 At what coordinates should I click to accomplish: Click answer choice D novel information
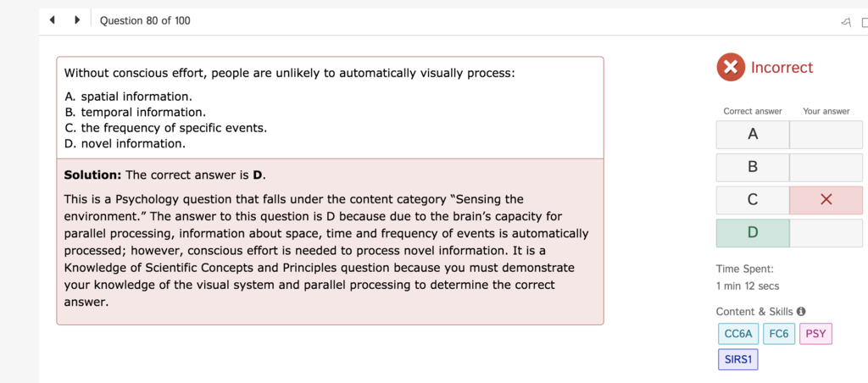(125, 144)
